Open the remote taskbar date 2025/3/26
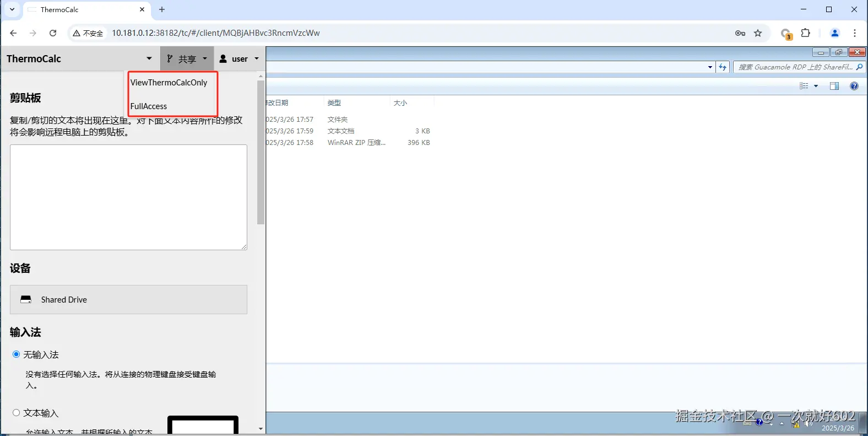Screen dimensions: 868x436 point(838,428)
